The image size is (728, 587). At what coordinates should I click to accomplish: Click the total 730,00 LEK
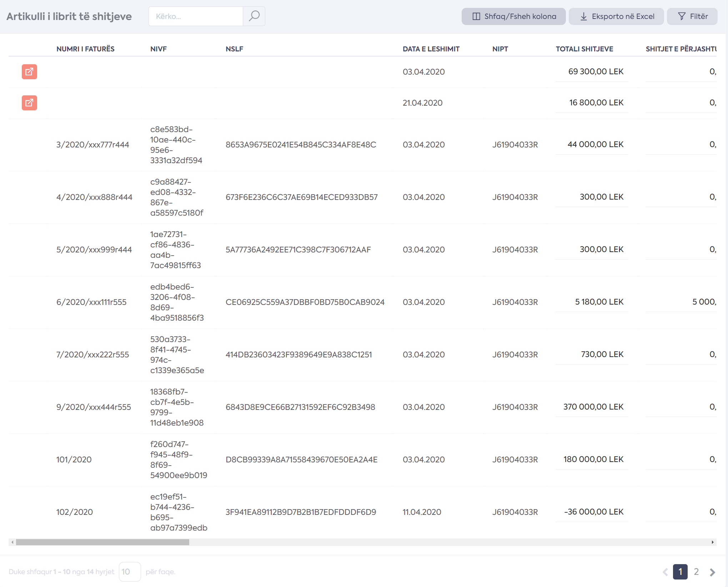pos(602,354)
